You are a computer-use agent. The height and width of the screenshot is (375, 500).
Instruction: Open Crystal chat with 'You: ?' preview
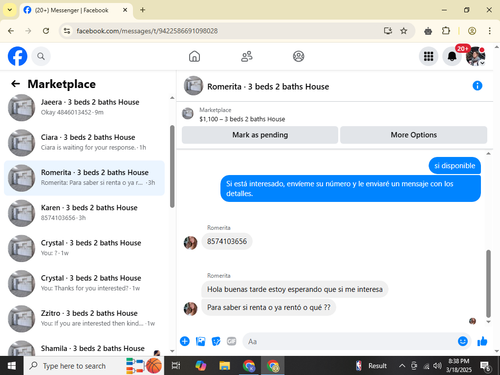tap(84, 248)
